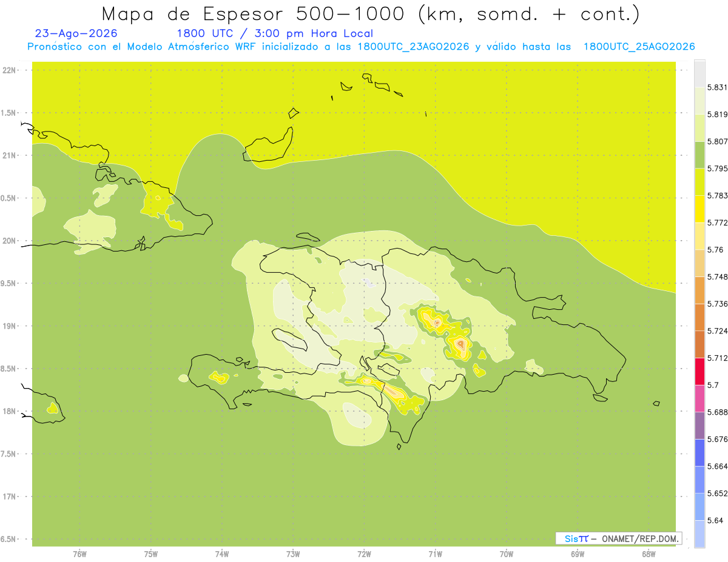Click the 21N latitude label
728x562 pixels.
click(x=9, y=155)
